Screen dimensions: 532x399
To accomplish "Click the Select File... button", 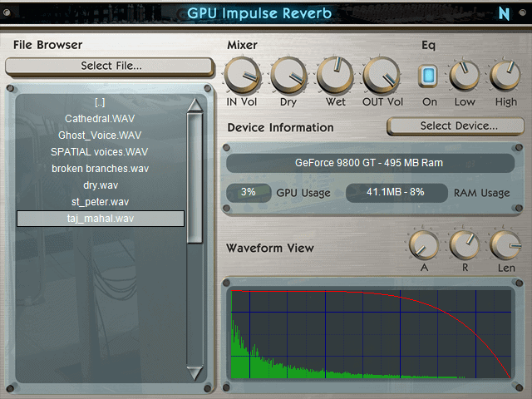I will pos(110,66).
